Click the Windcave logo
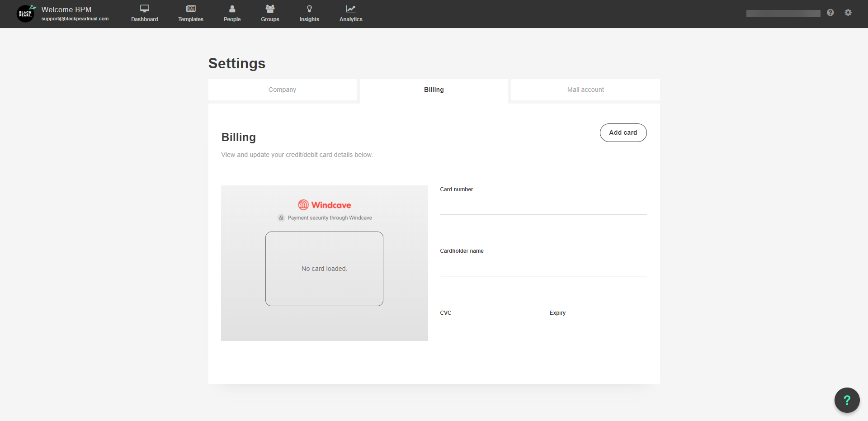This screenshot has height=421, width=868. tap(325, 205)
